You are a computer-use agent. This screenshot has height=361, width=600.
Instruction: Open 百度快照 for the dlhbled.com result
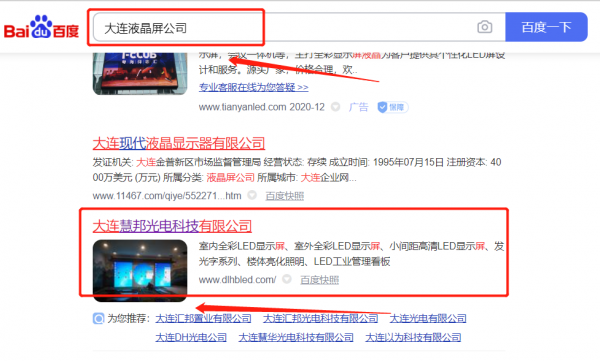click(320, 280)
